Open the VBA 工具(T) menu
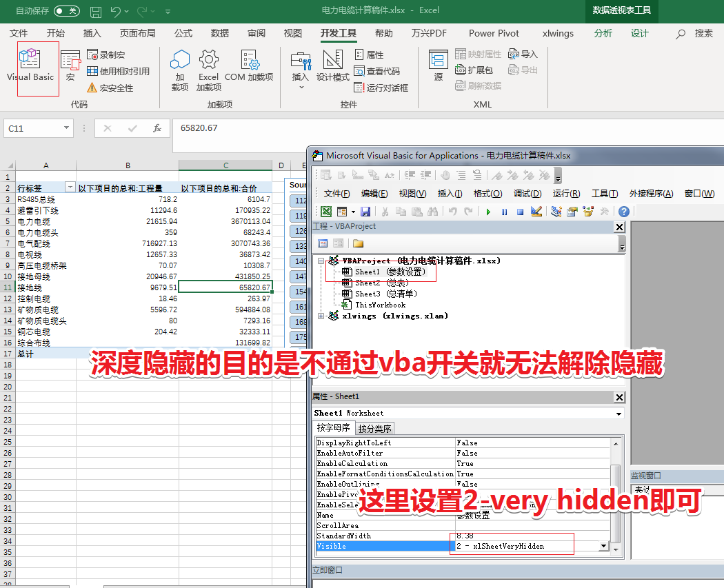Image resolution: width=724 pixels, height=588 pixels. [605, 194]
